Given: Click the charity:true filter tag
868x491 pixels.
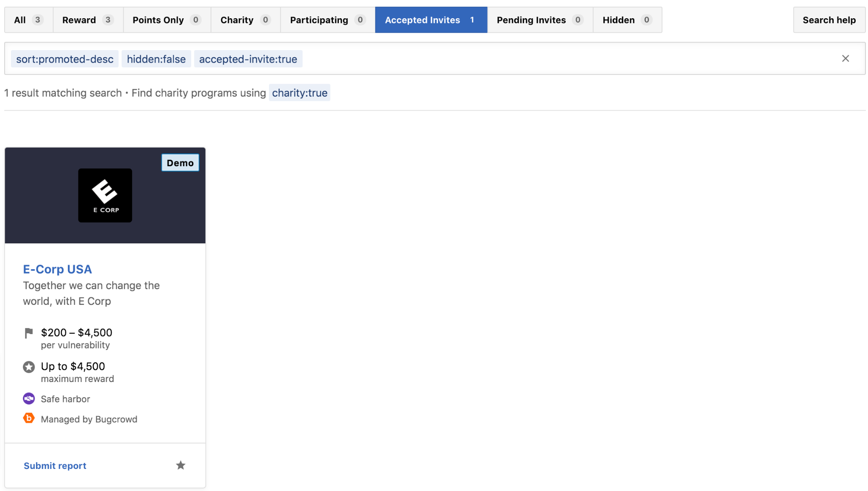Looking at the screenshot, I should (299, 92).
